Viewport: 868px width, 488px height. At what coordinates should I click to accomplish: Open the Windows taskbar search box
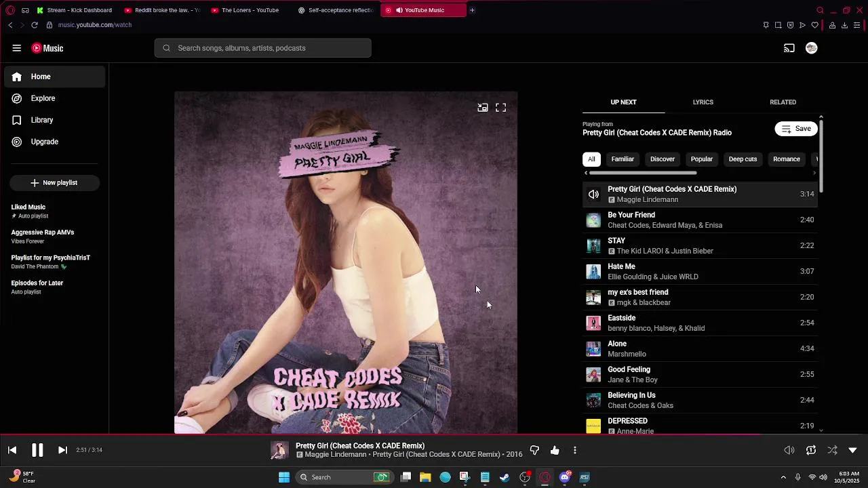click(344, 477)
